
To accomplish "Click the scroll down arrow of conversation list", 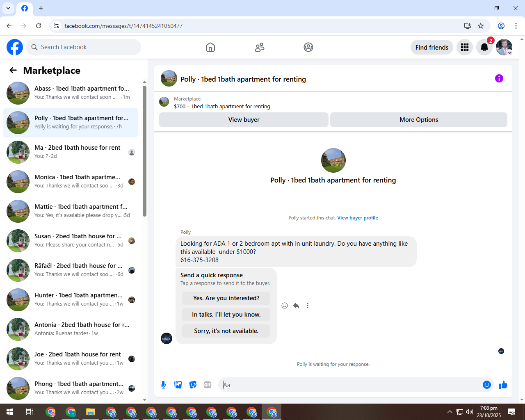I will (x=144, y=400).
